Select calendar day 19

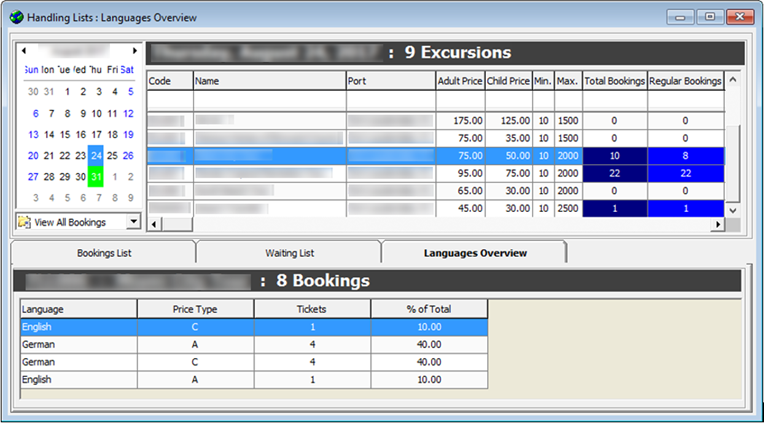[128, 135]
